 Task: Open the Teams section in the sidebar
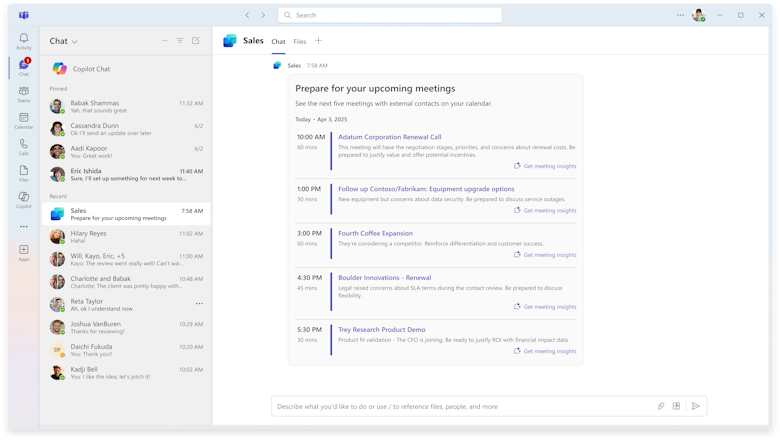(23, 92)
